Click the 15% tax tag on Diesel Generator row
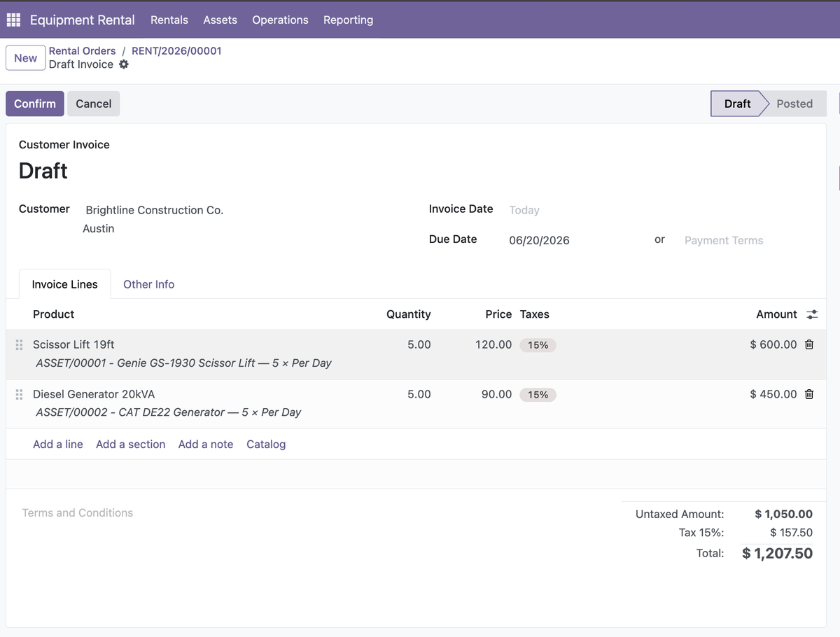The width and height of the screenshot is (840, 637). click(x=538, y=395)
